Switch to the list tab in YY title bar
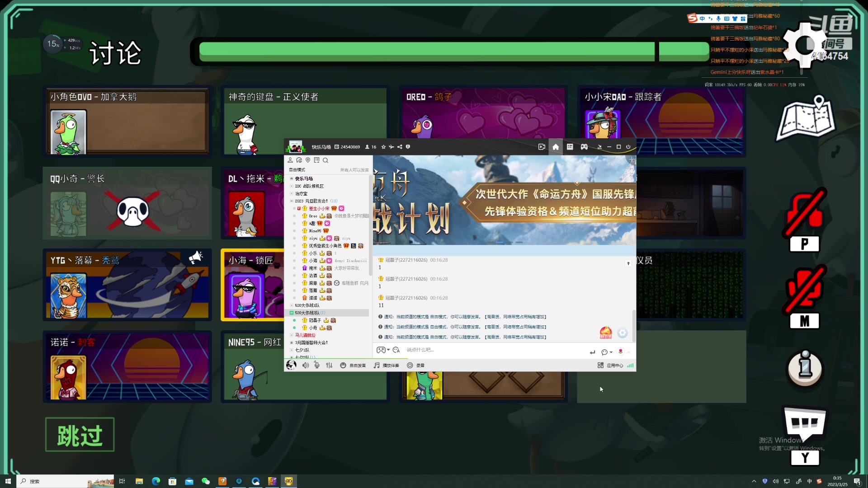Viewport: 868px width, 488px height. click(x=570, y=147)
